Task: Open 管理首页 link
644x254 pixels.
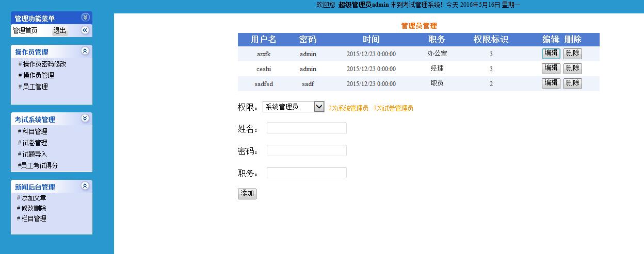Action: [25, 30]
